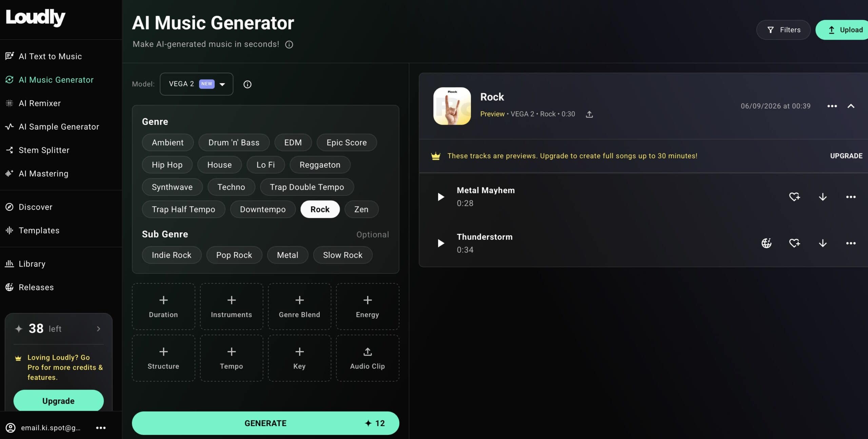
Task: Add a Duration setting
Action: tap(163, 307)
